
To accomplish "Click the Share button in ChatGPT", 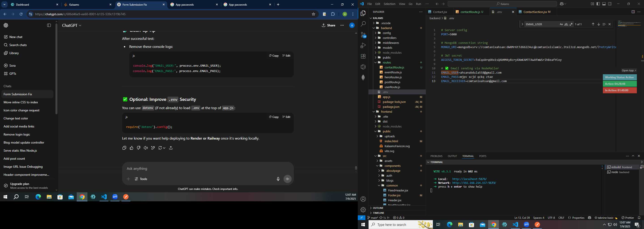I will 328,25.
